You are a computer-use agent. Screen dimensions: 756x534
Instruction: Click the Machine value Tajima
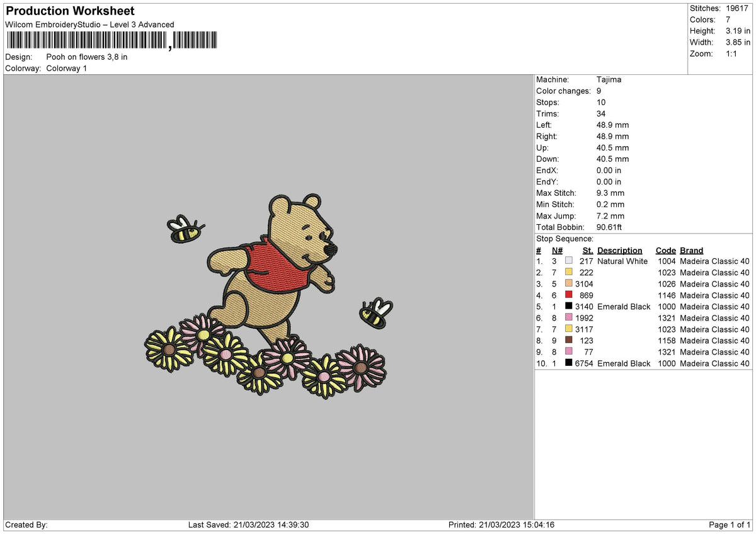click(x=609, y=80)
